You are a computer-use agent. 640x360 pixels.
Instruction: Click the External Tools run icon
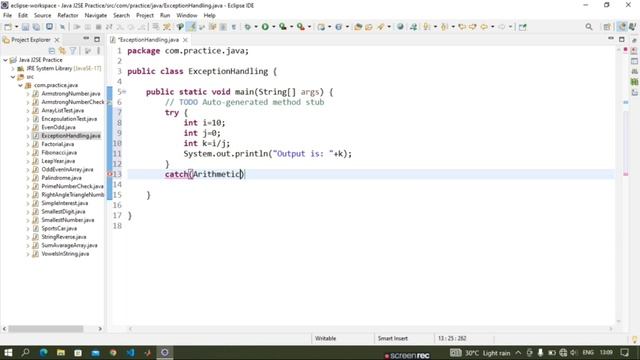click(300, 27)
